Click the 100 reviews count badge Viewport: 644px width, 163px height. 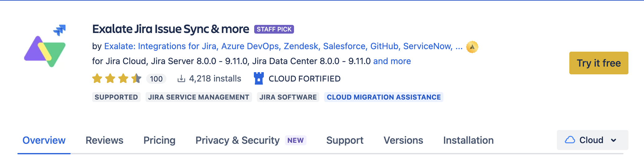click(156, 79)
